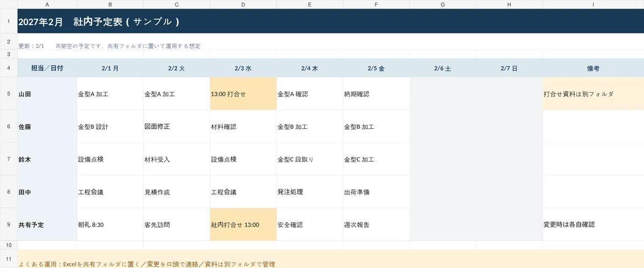Screen dimensions: 644x268
Task: Select the 金型B 設計 cell
Action: (111, 127)
